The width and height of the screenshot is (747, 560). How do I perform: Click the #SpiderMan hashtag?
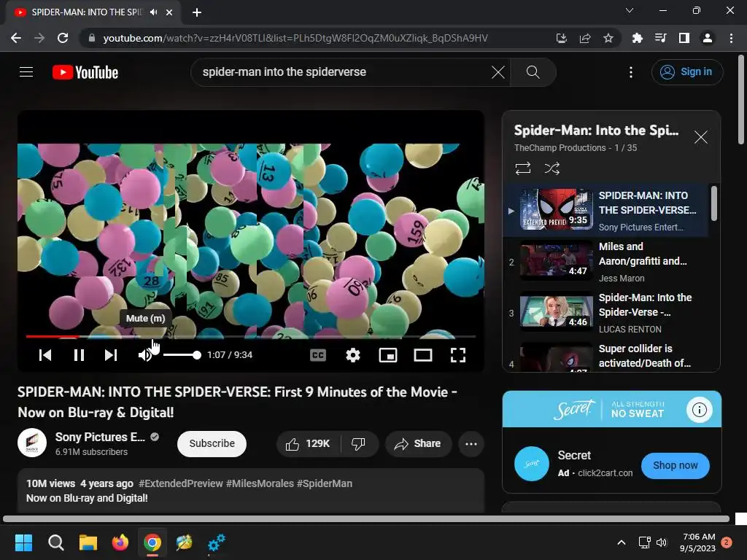pos(325,483)
